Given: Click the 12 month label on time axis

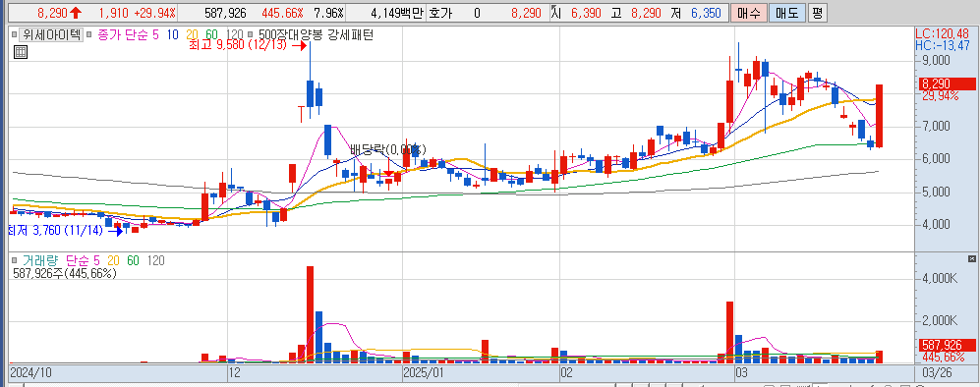Looking at the screenshot, I should point(234,372).
